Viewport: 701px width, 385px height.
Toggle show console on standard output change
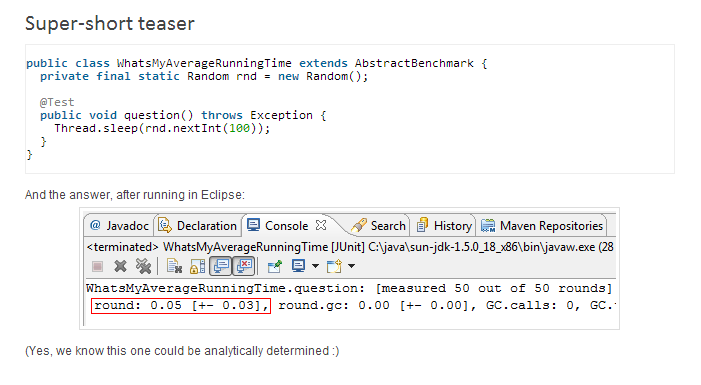point(221,266)
